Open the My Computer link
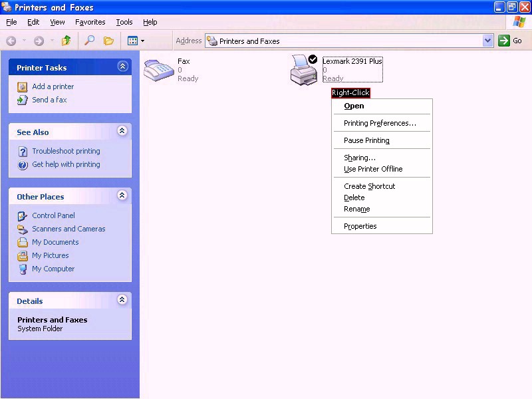This screenshot has height=399, width=532. click(x=53, y=269)
